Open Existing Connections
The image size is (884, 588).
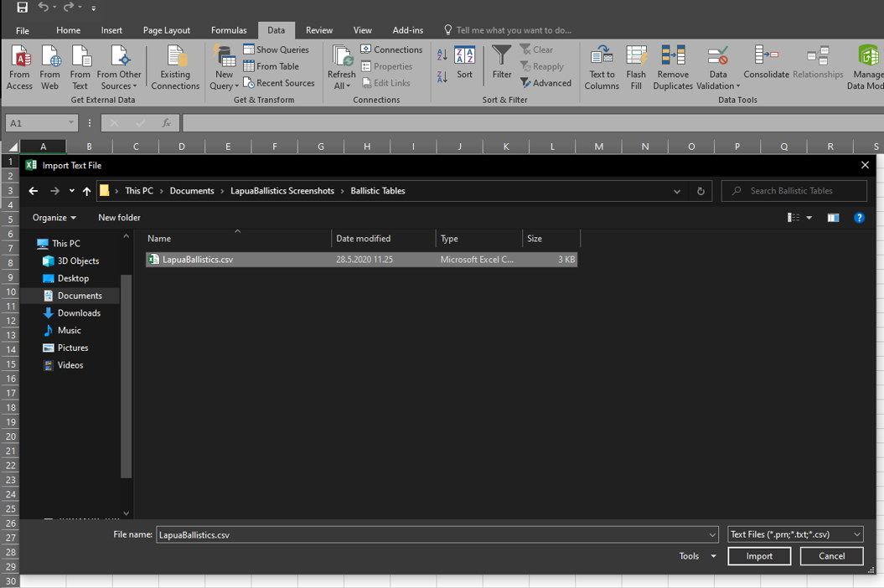[x=175, y=68]
